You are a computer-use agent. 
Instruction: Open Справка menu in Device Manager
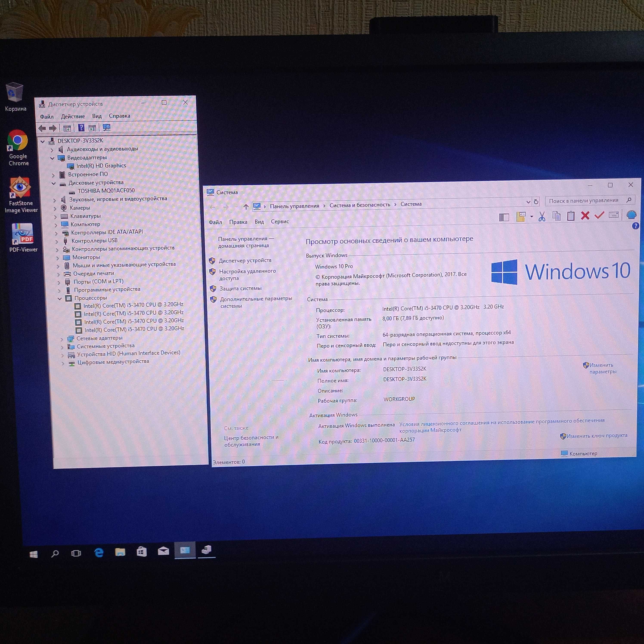click(120, 116)
